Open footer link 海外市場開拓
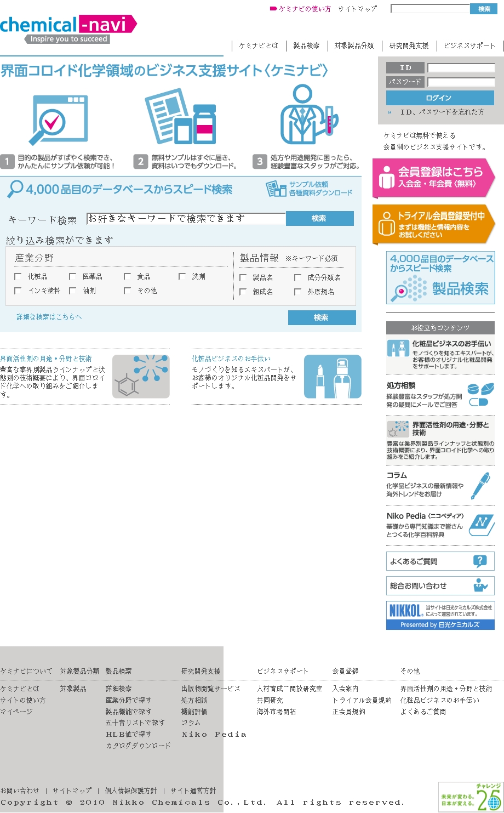The image size is (504, 813). [276, 712]
